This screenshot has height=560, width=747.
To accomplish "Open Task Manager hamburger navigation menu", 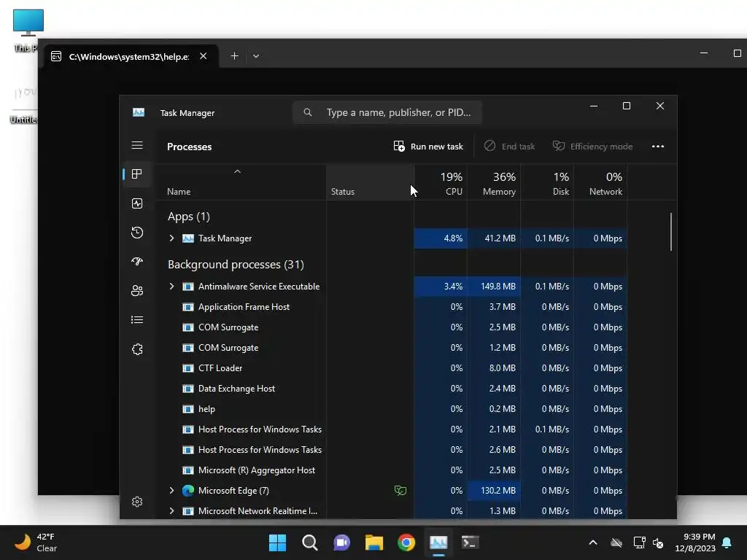I will coord(137,145).
